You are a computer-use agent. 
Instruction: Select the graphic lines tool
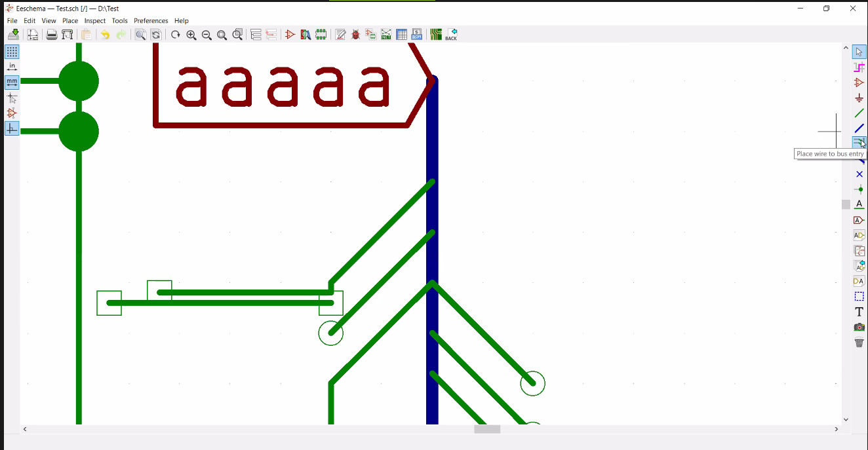859,297
